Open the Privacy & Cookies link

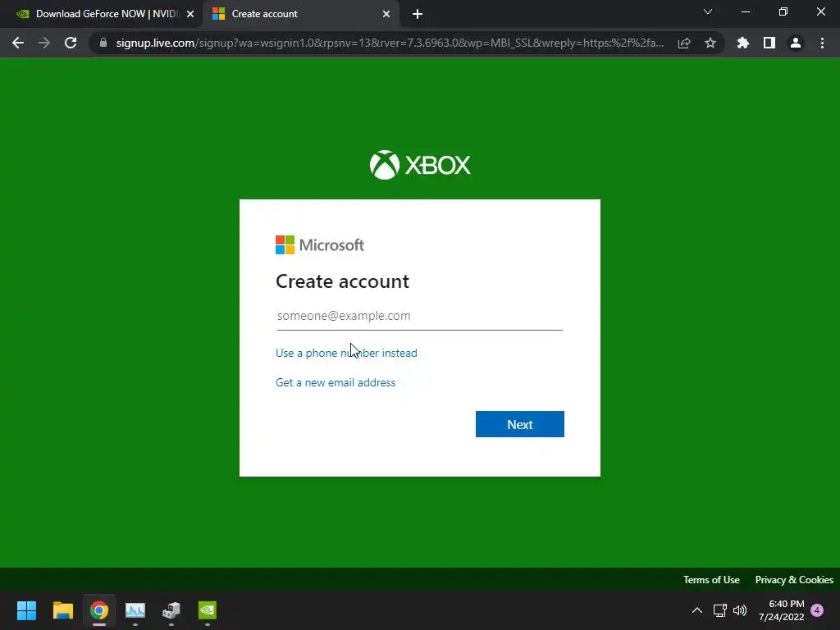(794, 580)
